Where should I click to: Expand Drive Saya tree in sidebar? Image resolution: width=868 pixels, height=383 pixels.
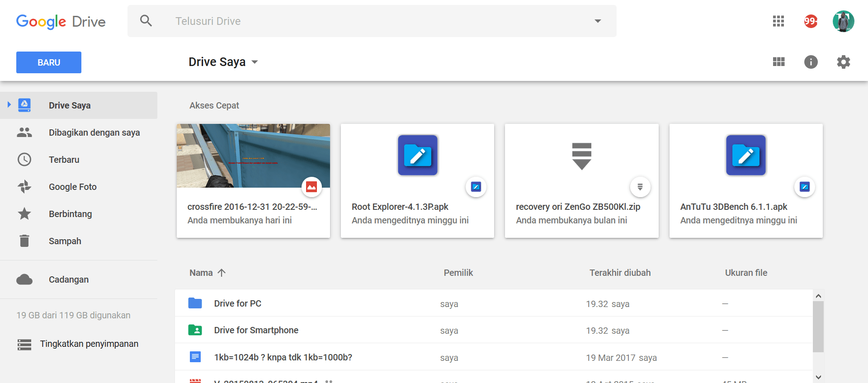[x=9, y=105]
